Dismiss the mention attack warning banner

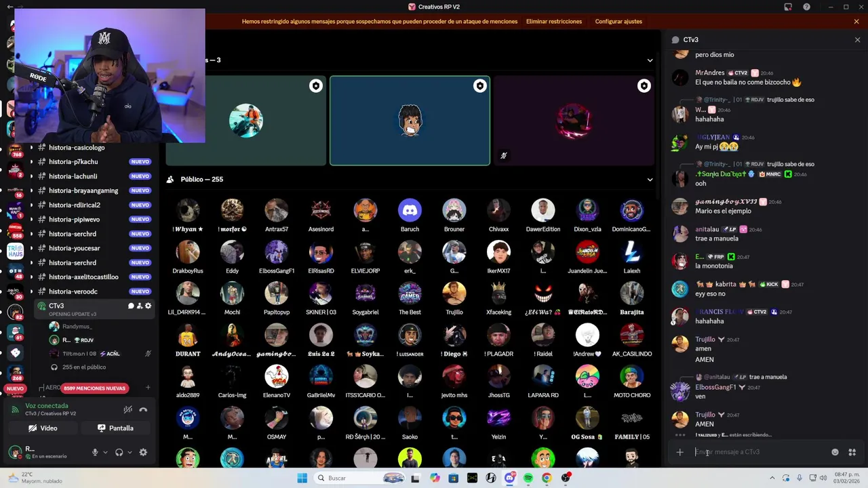pos(856,22)
